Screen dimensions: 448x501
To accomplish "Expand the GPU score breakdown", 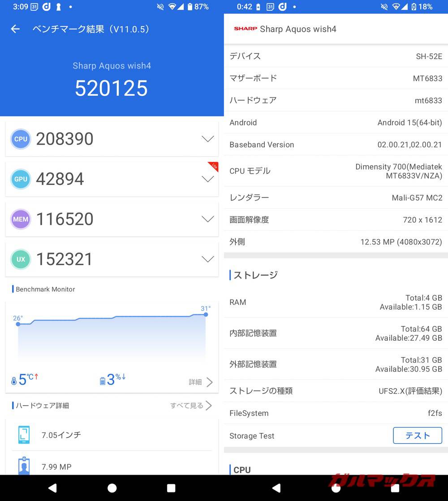I will (x=207, y=179).
